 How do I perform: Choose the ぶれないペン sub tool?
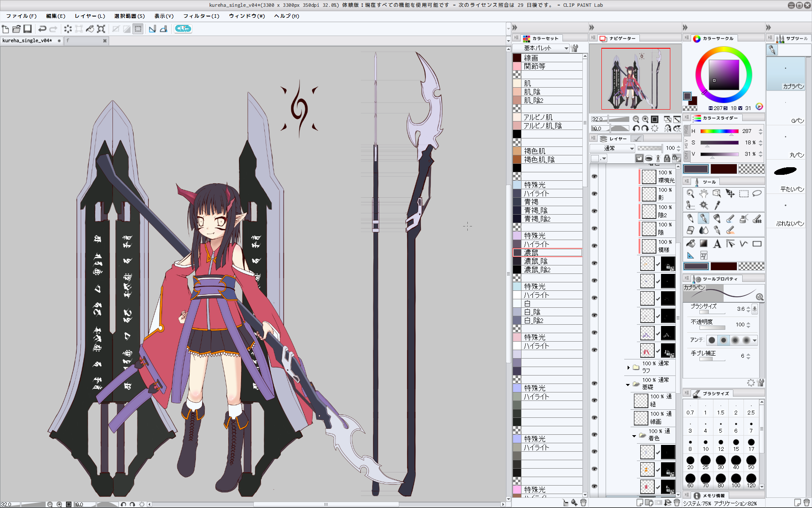tap(786, 211)
